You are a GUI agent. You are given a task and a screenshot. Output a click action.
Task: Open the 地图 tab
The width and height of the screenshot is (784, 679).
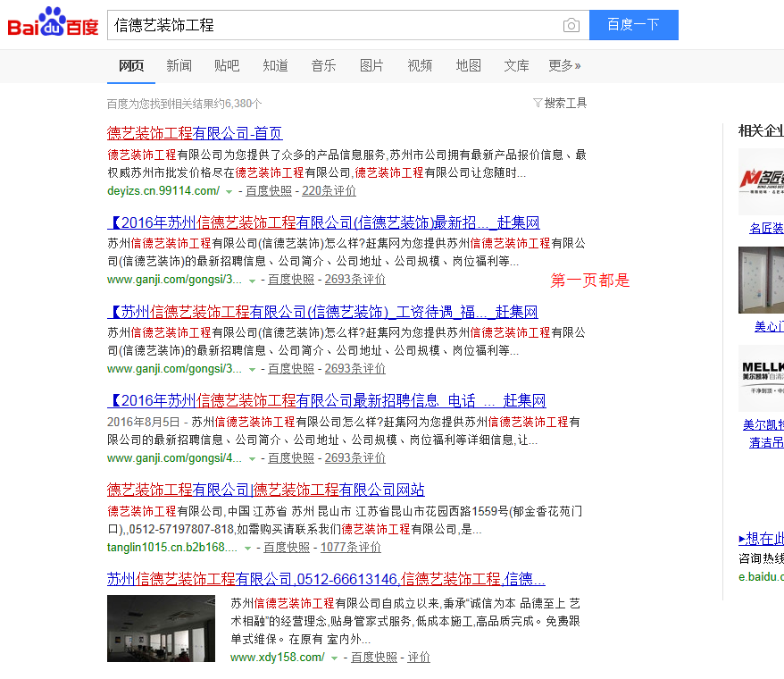coord(469,65)
